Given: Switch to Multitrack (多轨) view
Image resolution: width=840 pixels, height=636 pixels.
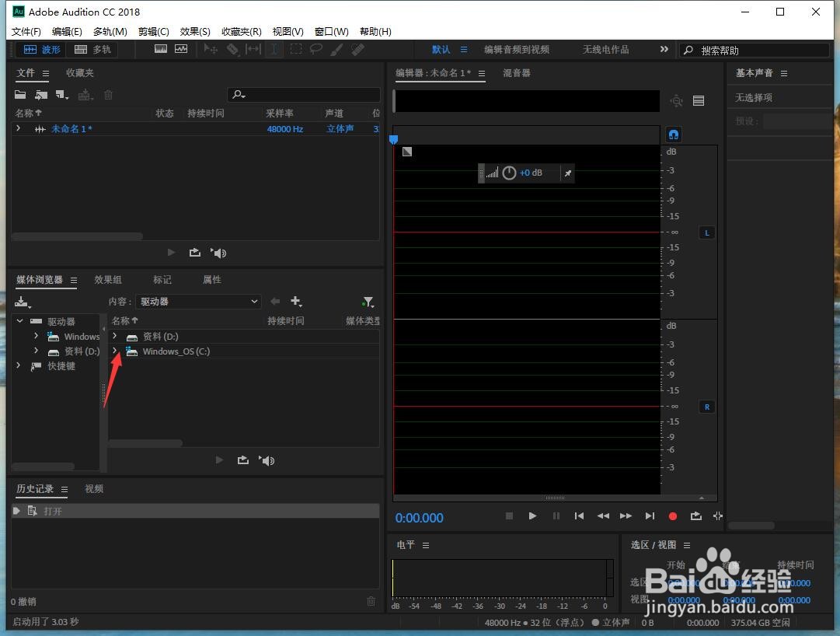Looking at the screenshot, I should tap(92, 50).
